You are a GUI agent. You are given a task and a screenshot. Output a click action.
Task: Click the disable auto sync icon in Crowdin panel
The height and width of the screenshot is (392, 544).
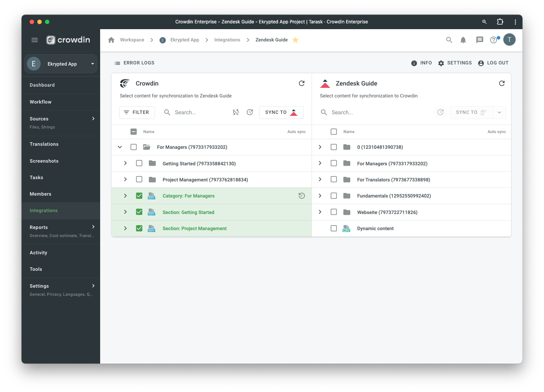(x=236, y=112)
